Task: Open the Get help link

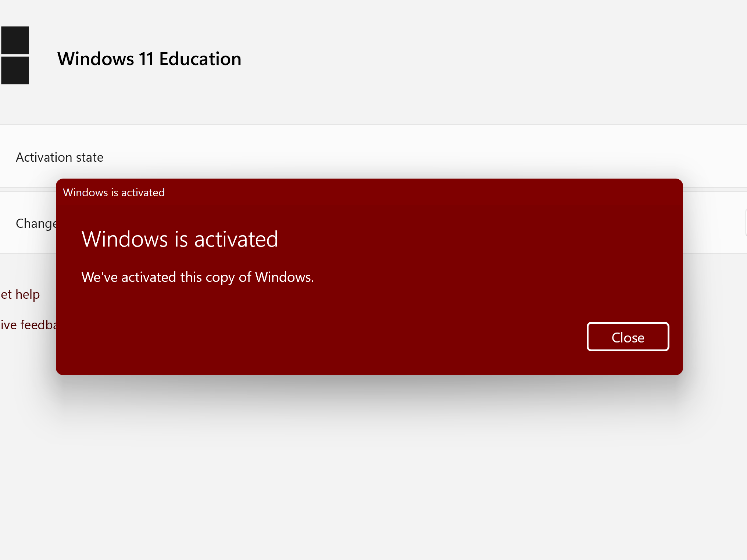Action: tap(20, 294)
